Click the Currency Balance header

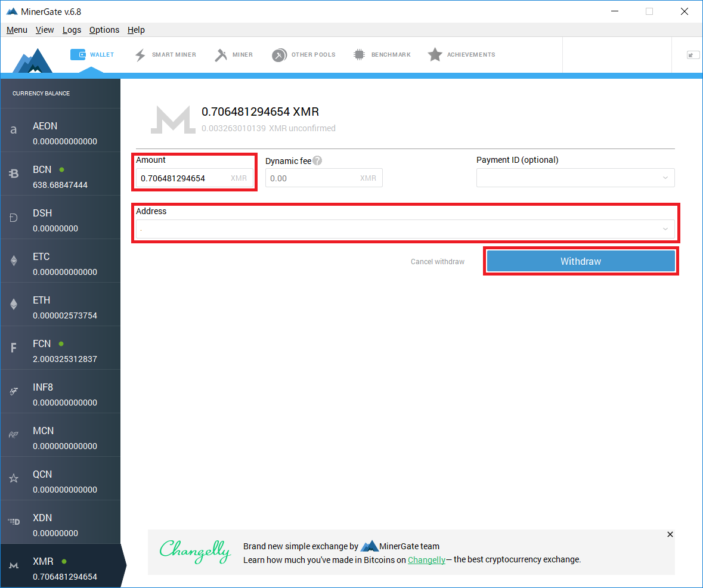41,93
